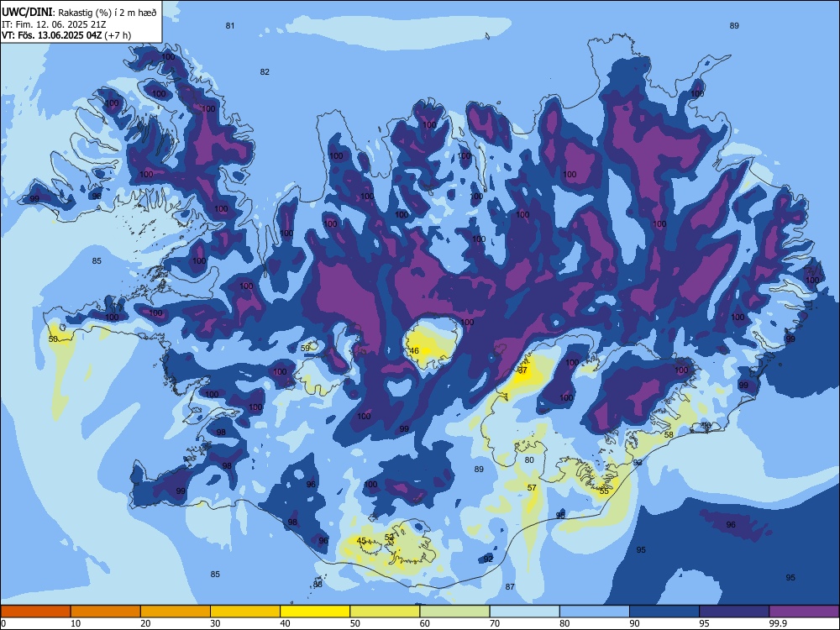Image resolution: width=840 pixels, height=630 pixels.
Task: Select the 95–99.9 deep indigo legend swatch
Action: [734, 612]
